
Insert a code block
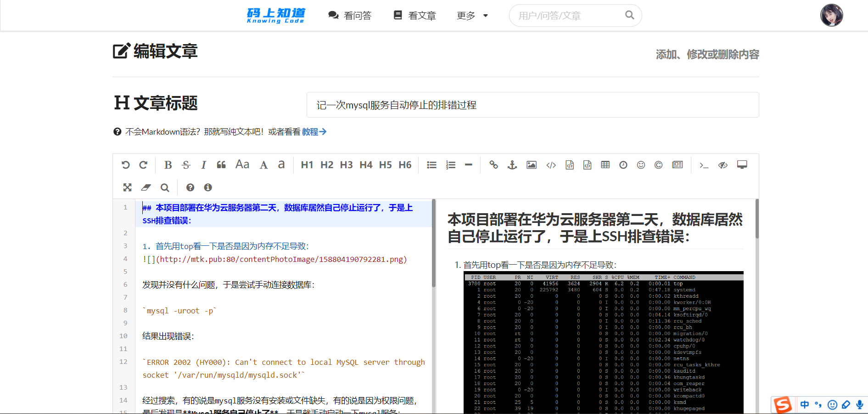click(569, 164)
